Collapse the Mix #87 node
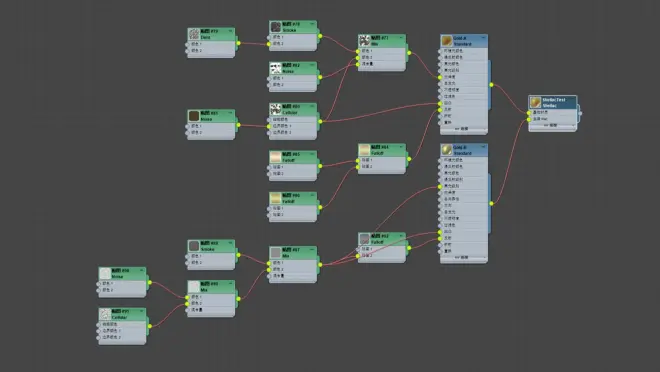The height and width of the screenshot is (372, 660). coord(312,250)
